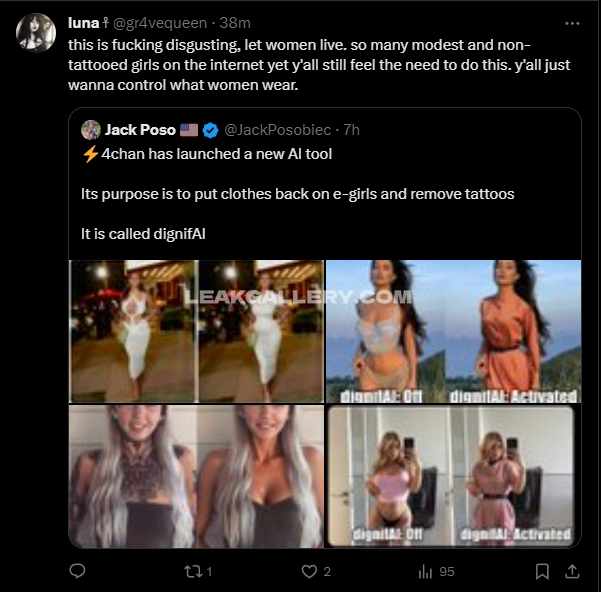Click the 7h timestamp in quoted tweet
Image resolution: width=601 pixels, height=592 pixels.
351,130
